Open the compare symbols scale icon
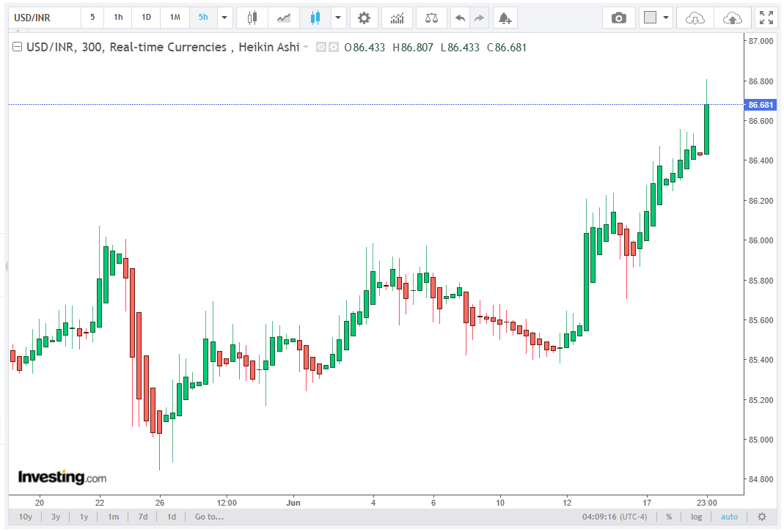The height and width of the screenshot is (532, 784). pos(431,18)
